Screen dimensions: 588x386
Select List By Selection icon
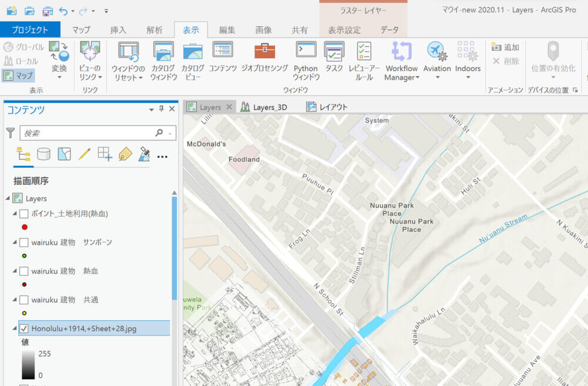tap(64, 154)
